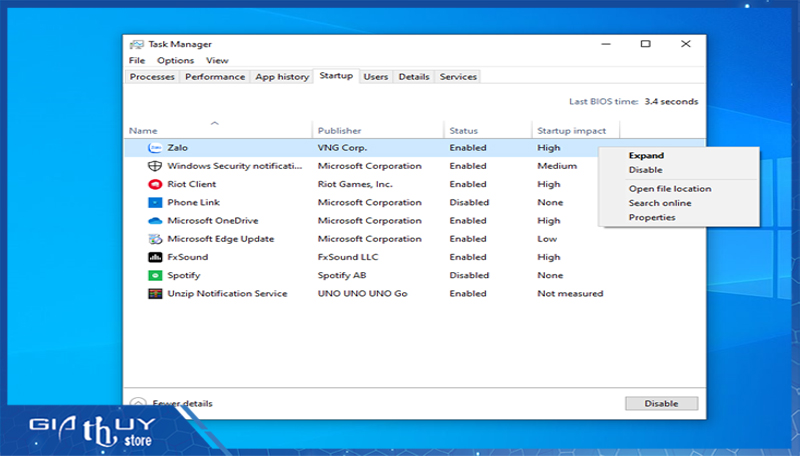This screenshot has width=800, height=456.
Task: Click the Windows Security shield icon
Action: coord(155,166)
